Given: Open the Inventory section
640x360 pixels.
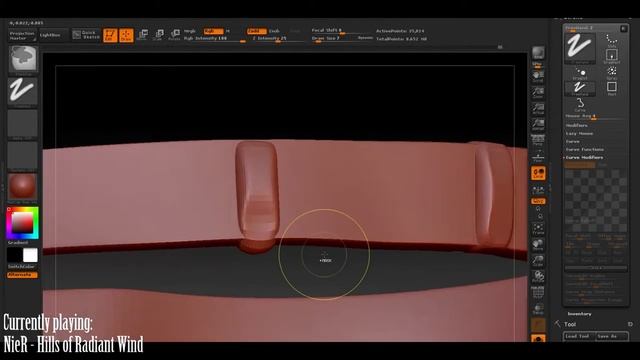Looking at the screenshot, I should pos(579,314).
